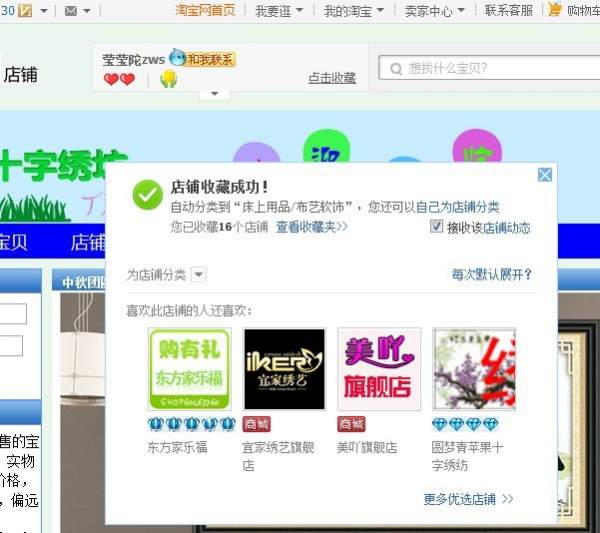
Task: Click 东方家乐福 shop name
Action: pyautogui.click(x=178, y=447)
